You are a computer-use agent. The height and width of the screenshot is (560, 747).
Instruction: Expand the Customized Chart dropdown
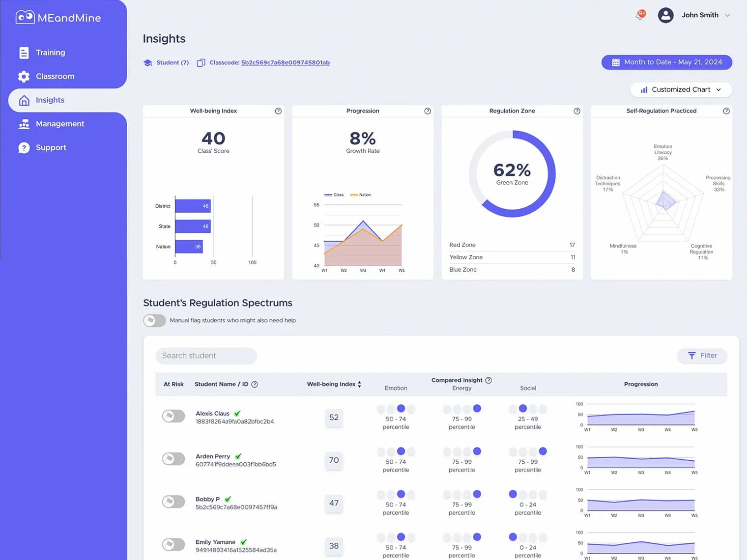681,89
